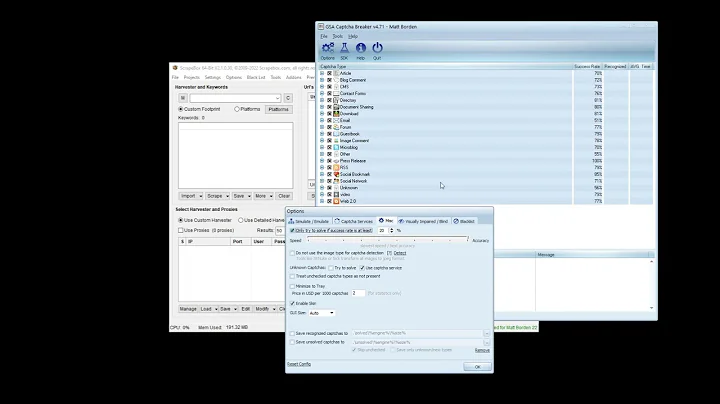This screenshot has width=720, height=404.
Task: Click the Web 2.0 category icon
Action: click(336, 201)
